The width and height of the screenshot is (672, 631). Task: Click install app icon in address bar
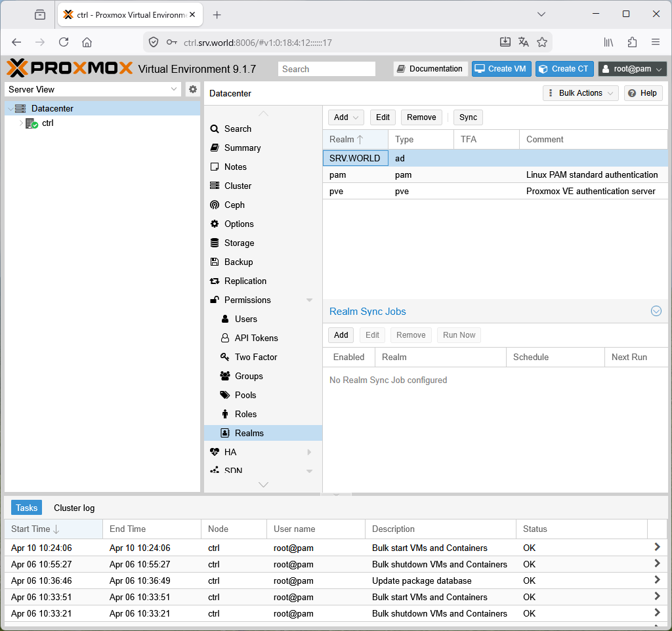(505, 42)
